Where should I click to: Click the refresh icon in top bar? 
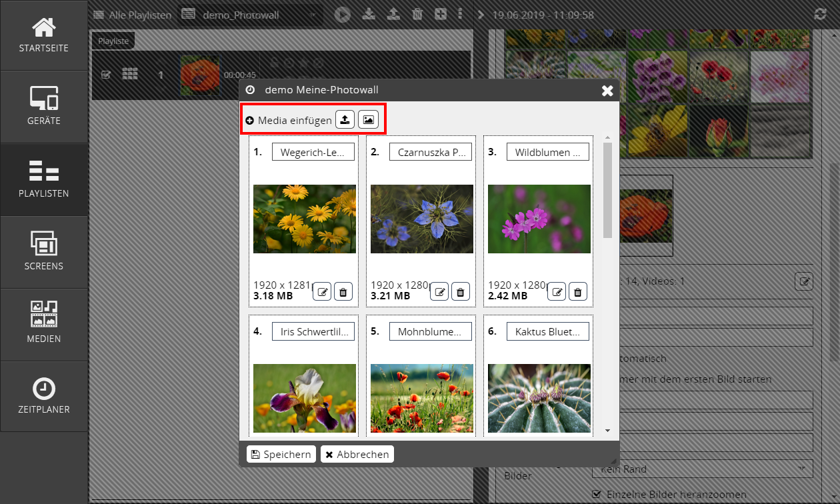click(x=821, y=14)
